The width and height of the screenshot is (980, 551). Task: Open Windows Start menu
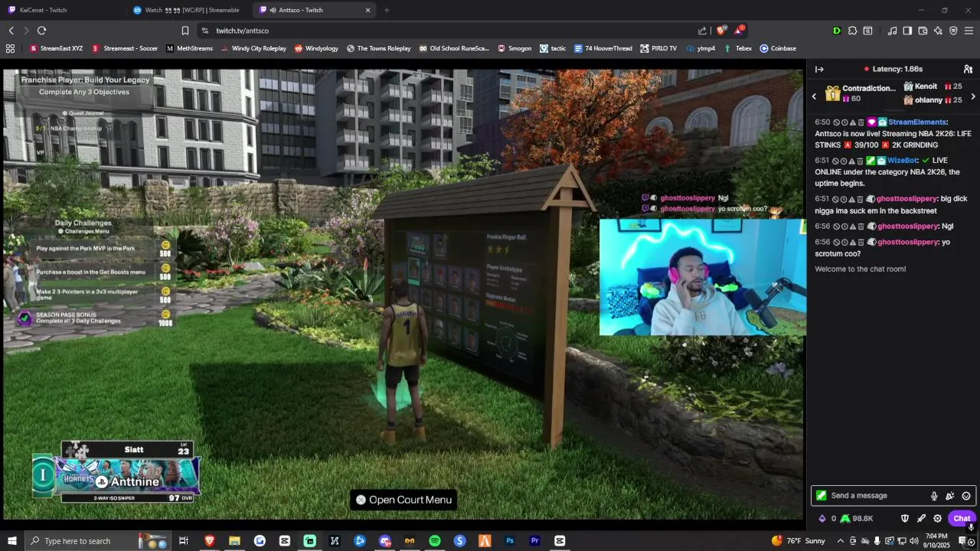(11, 541)
